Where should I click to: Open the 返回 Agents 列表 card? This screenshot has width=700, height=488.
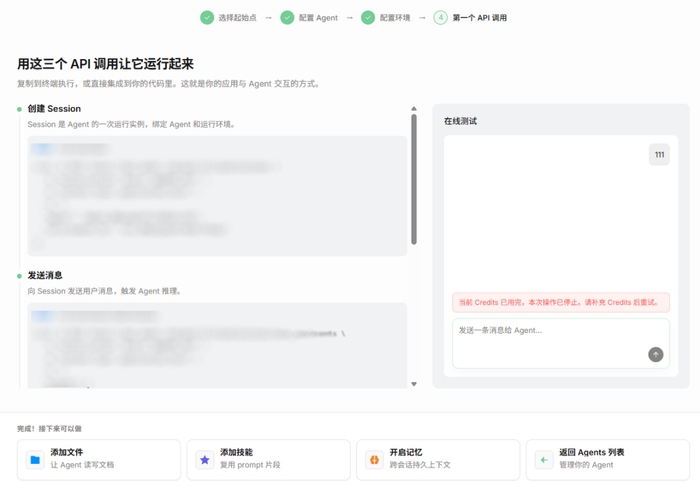(x=608, y=460)
